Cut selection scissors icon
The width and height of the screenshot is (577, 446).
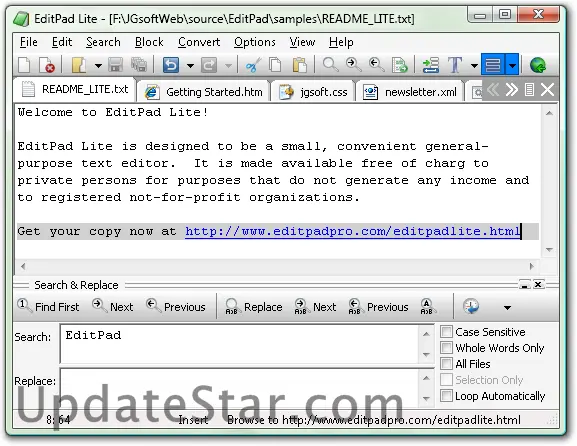point(253,66)
